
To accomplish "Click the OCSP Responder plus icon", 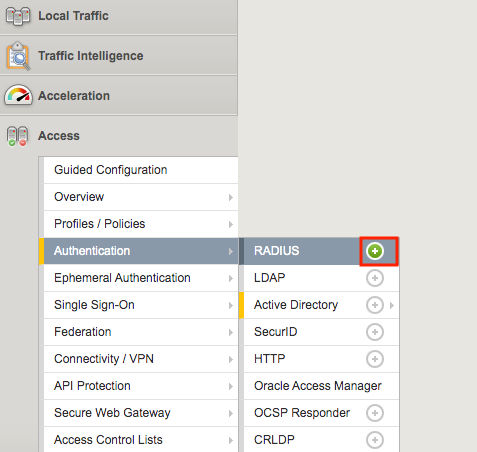I will (x=375, y=413).
